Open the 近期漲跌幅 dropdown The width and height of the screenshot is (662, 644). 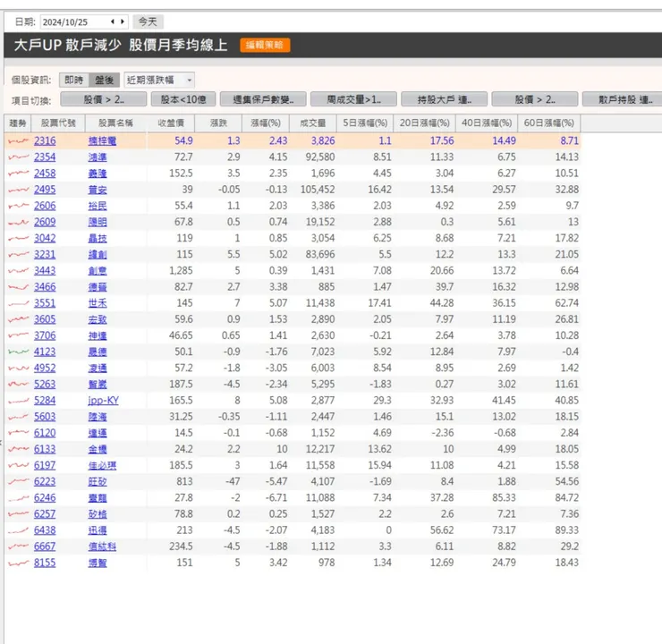tap(159, 80)
